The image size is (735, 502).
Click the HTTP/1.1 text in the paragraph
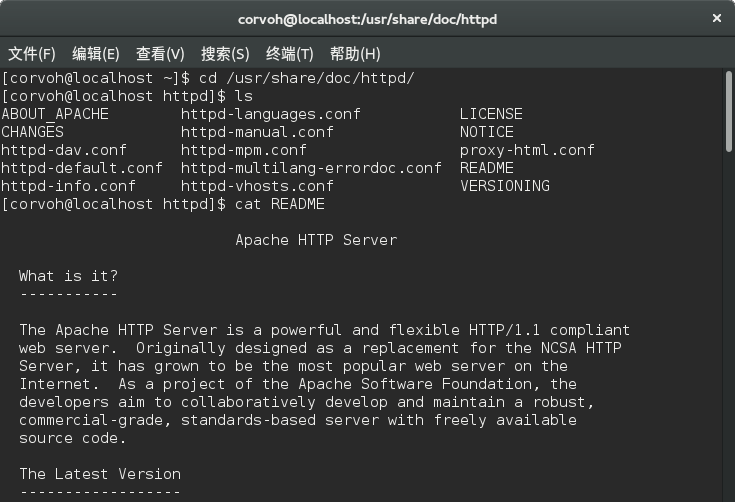point(504,330)
